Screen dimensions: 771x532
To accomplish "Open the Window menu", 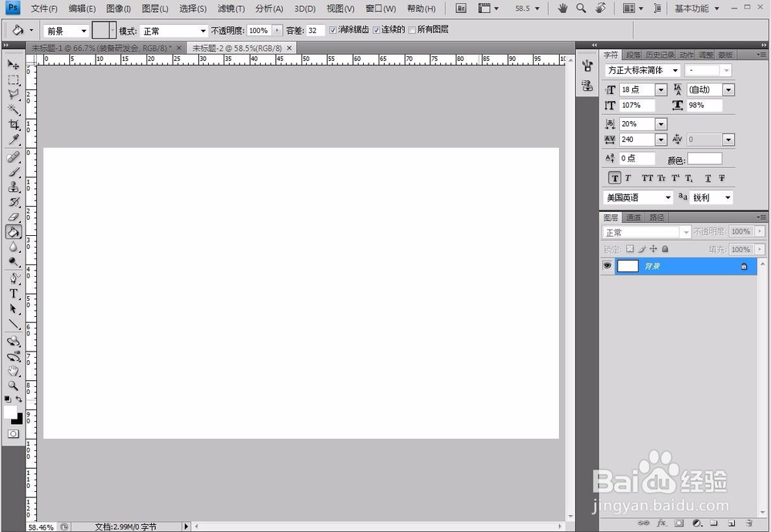I will pyautogui.click(x=381, y=8).
